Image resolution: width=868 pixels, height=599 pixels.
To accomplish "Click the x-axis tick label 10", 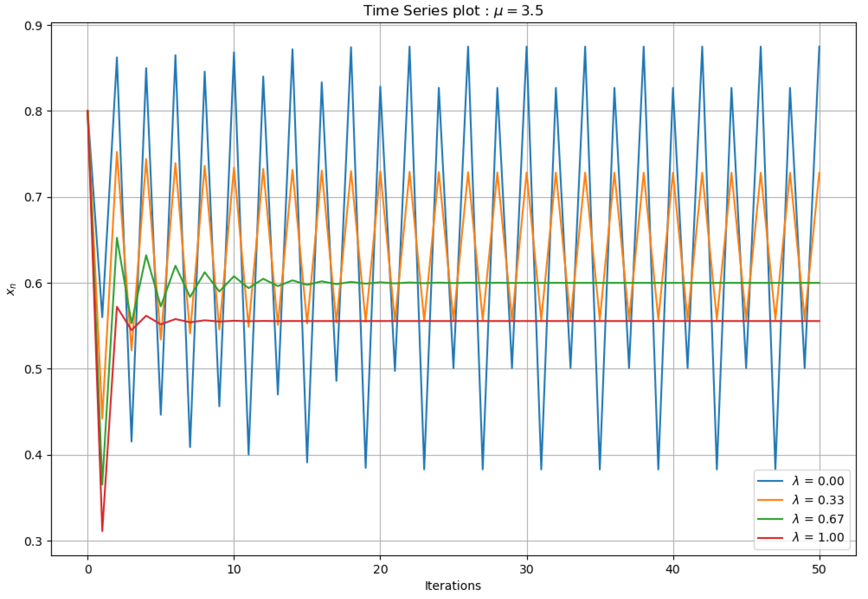I will 234,569.
